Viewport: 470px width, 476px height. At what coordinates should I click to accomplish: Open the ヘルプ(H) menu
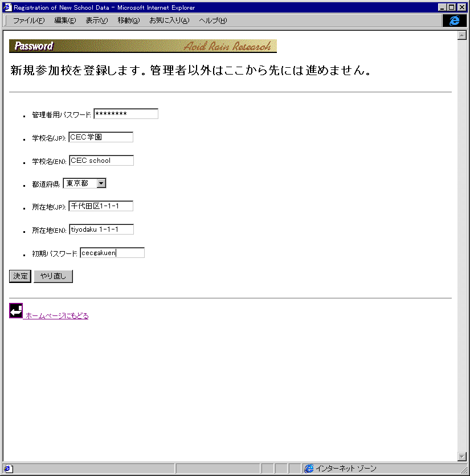pyautogui.click(x=212, y=20)
